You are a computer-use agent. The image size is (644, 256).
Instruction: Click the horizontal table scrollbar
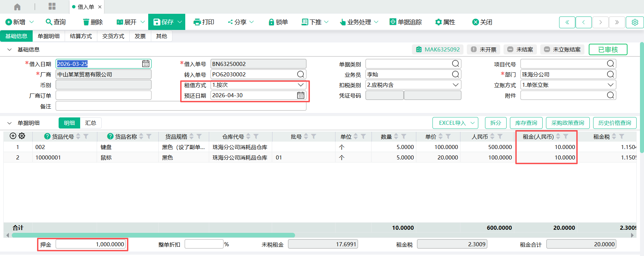pyautogui.click(x=153, y=235)
